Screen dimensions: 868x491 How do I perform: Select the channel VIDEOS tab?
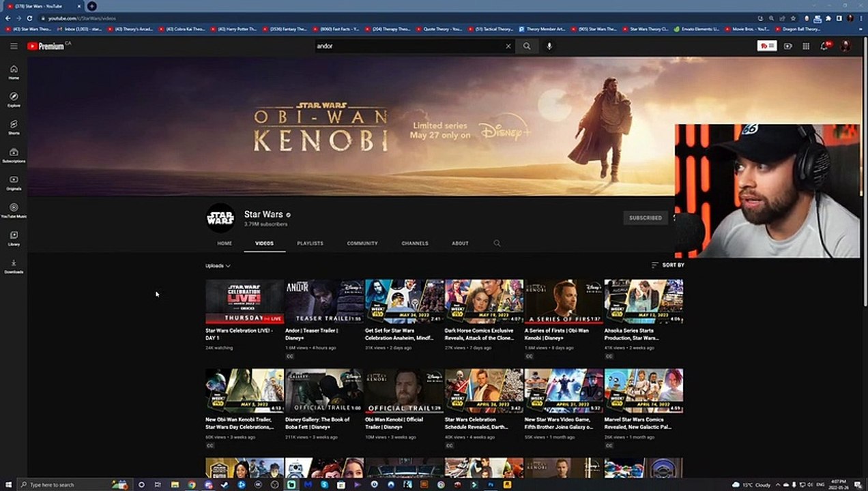pyautogui.click(x=265, y=243)
